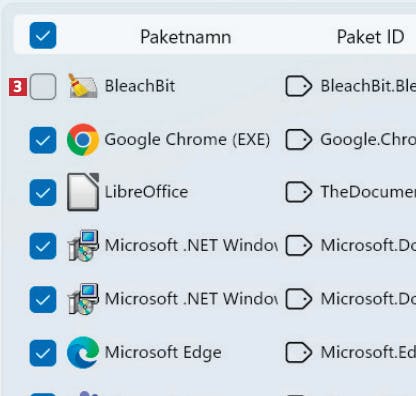Uncheck the Microsoft Edge package checkbox
Screen dimensions: 416x396
click(43, 353)
